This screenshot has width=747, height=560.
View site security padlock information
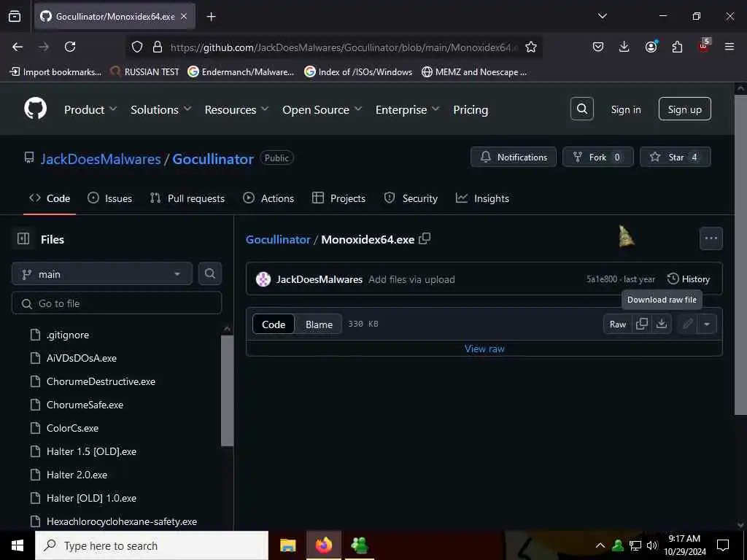tap(158, 47)
